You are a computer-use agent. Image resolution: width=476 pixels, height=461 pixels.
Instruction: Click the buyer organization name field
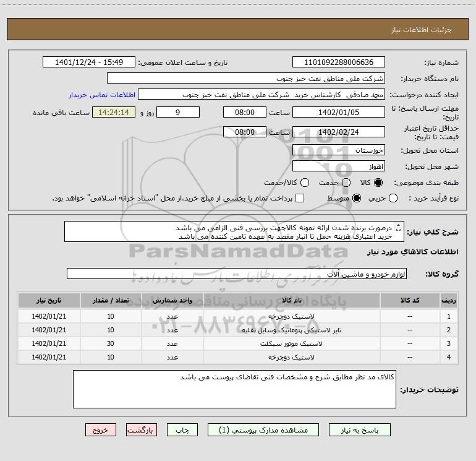[x=246, y=79]
